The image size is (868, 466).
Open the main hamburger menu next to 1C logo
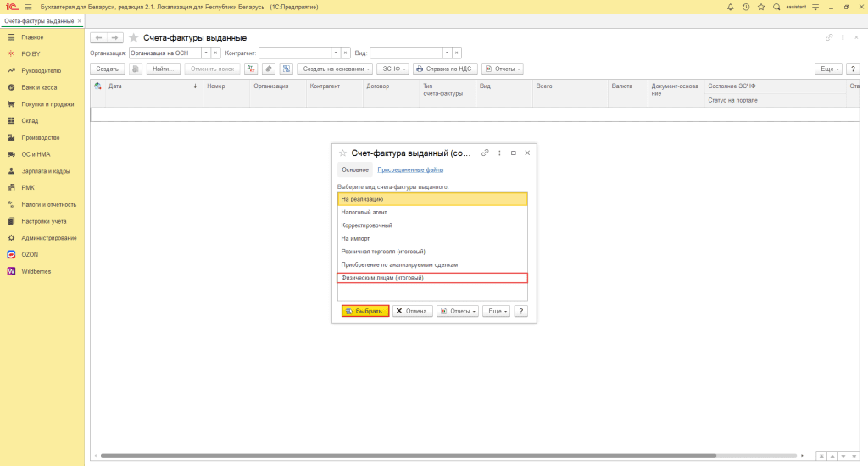(28, 7)
